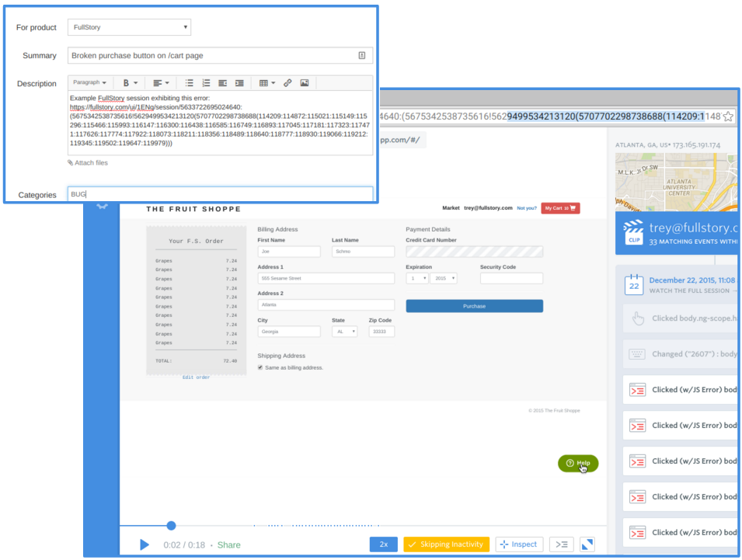
Task: Open the text alignment dropdown
Action: pos(161,83)
